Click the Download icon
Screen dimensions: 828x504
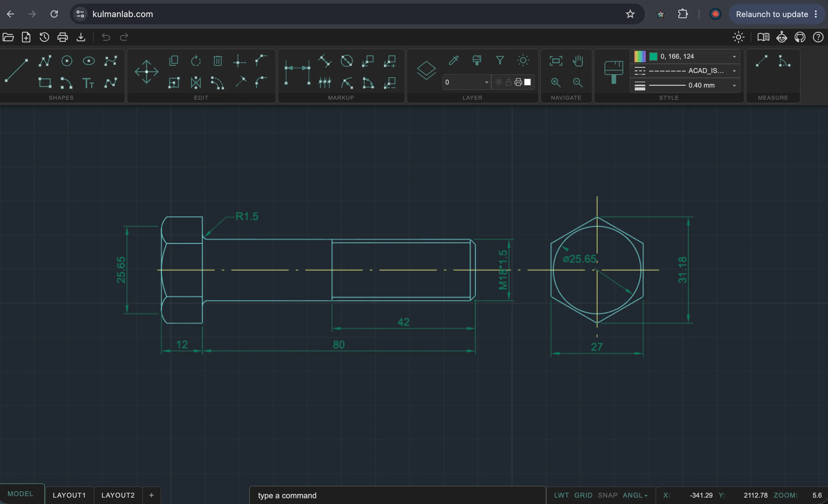[x=81, y=37]
